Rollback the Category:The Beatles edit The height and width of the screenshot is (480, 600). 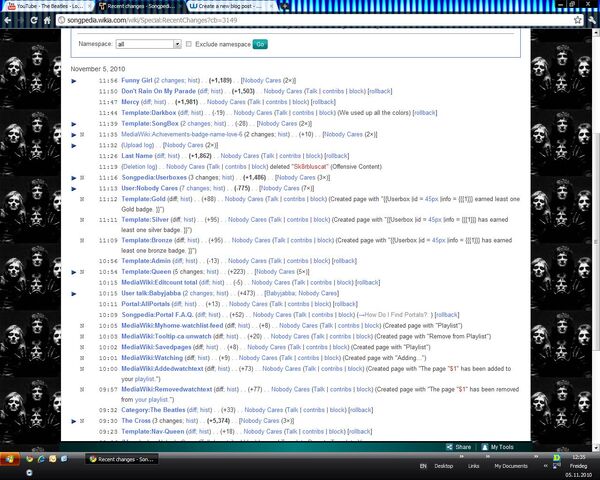pyautogui.click(x=360, y=410)
